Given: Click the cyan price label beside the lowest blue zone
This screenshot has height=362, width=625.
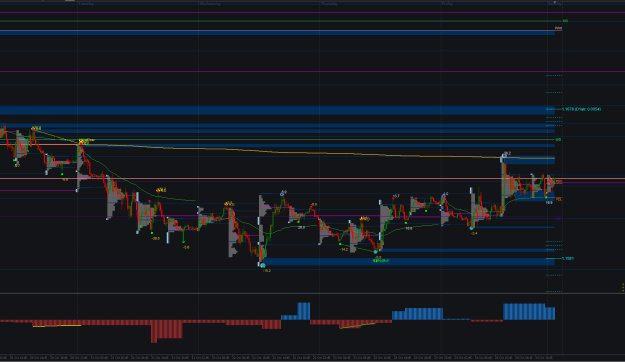Looking at the screenshot, I should [568, 258].
